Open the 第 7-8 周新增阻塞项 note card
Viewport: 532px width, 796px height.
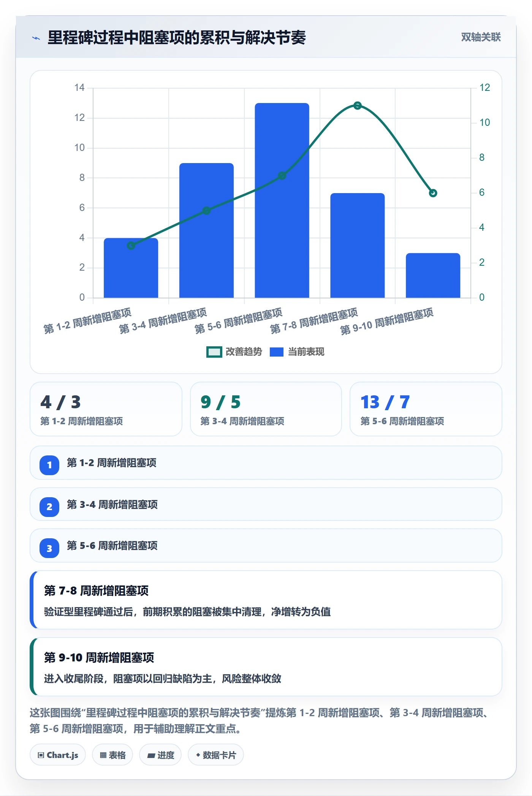[266, 600]
